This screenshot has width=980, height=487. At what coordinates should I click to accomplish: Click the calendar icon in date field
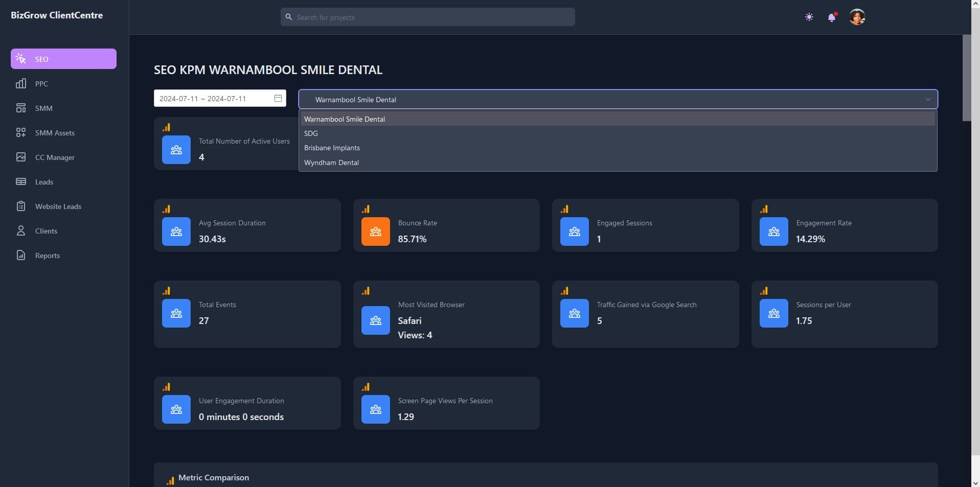pyautogui.click(x=278, y=98)
